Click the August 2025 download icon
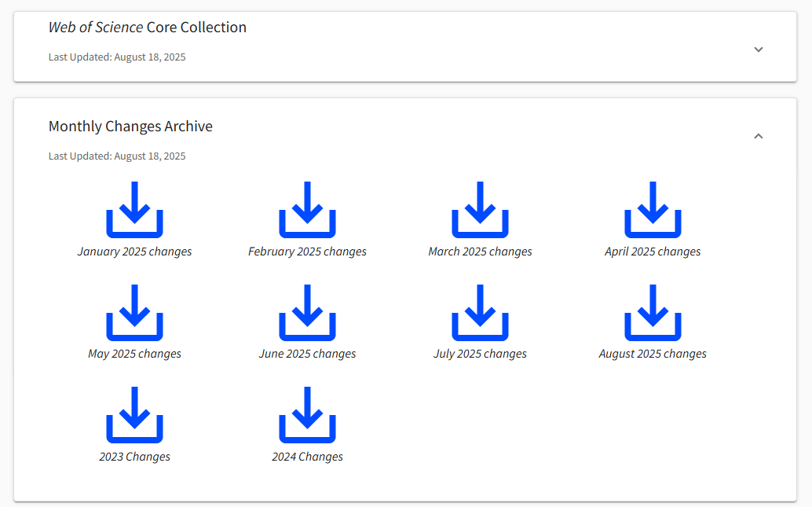The width and height of the screenshot is (812, 507). (653, 312)
